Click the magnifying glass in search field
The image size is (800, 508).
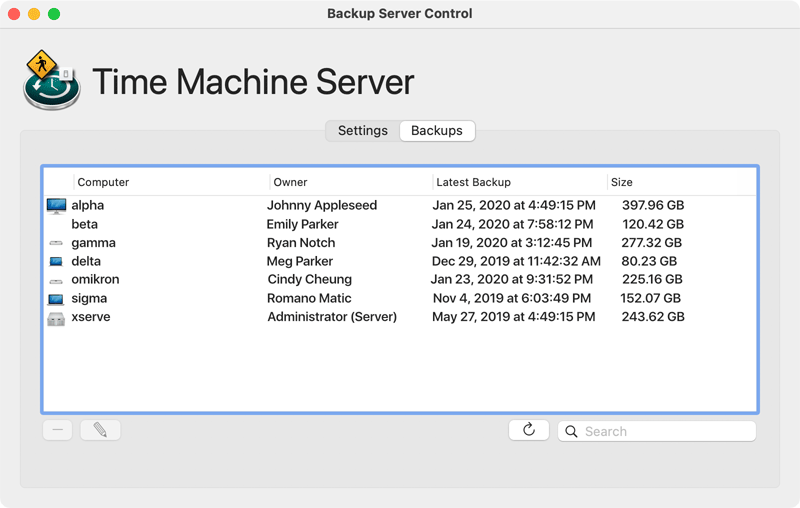[571, 431]
